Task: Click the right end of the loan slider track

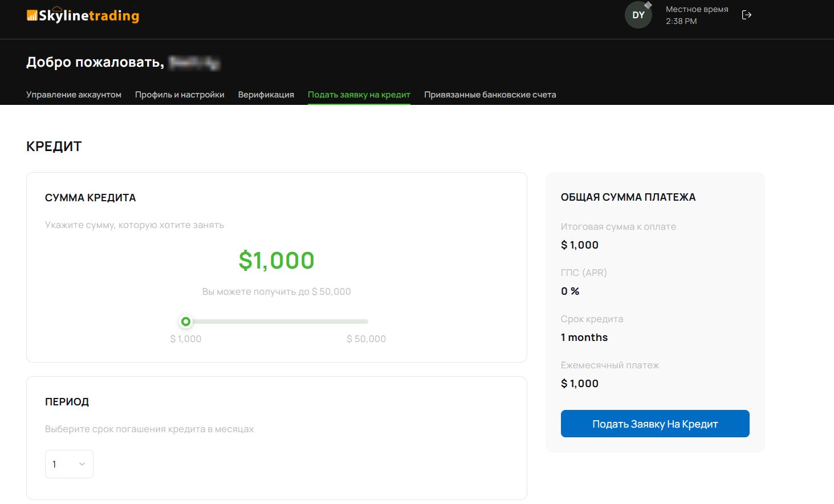Action: tap(366, 322)
